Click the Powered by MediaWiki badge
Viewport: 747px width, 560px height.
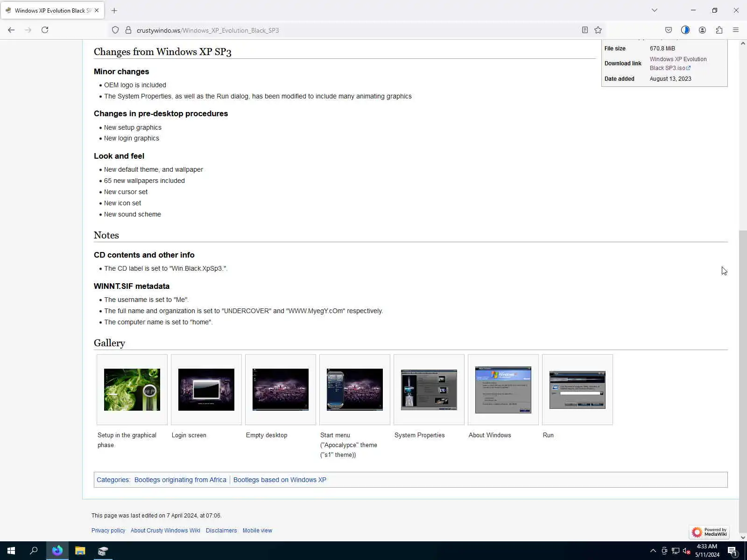pos(709,532)
